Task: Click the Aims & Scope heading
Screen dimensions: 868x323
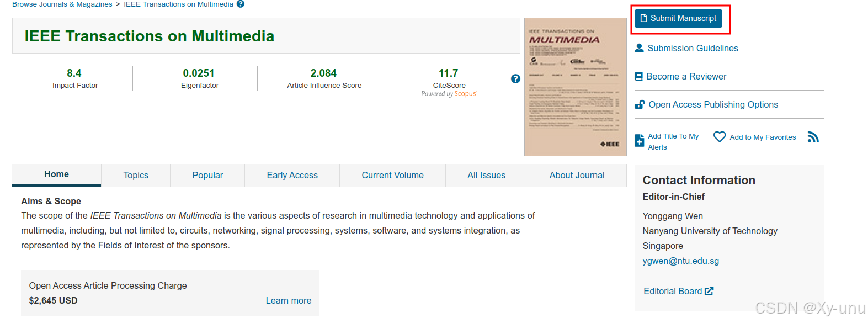Action: coord(51,201)
